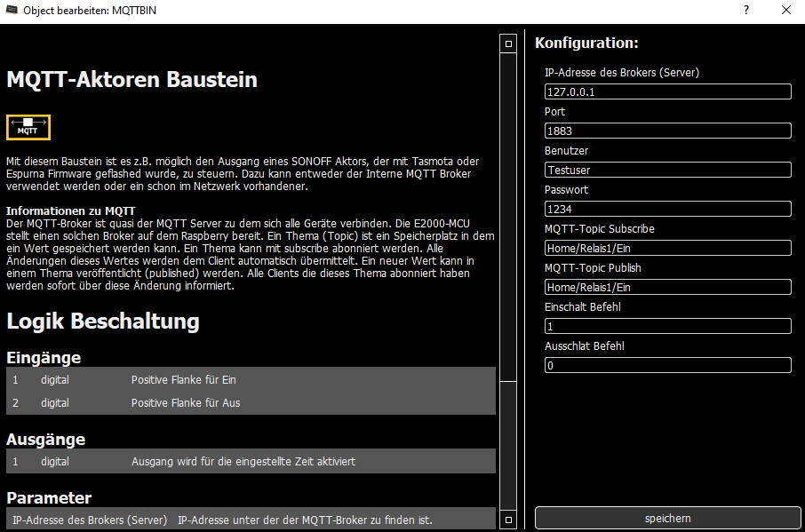Select the Positive Flanke für Aus row
Image resolution: width=805 pixels, height=532 pixels.
(251, 403)
